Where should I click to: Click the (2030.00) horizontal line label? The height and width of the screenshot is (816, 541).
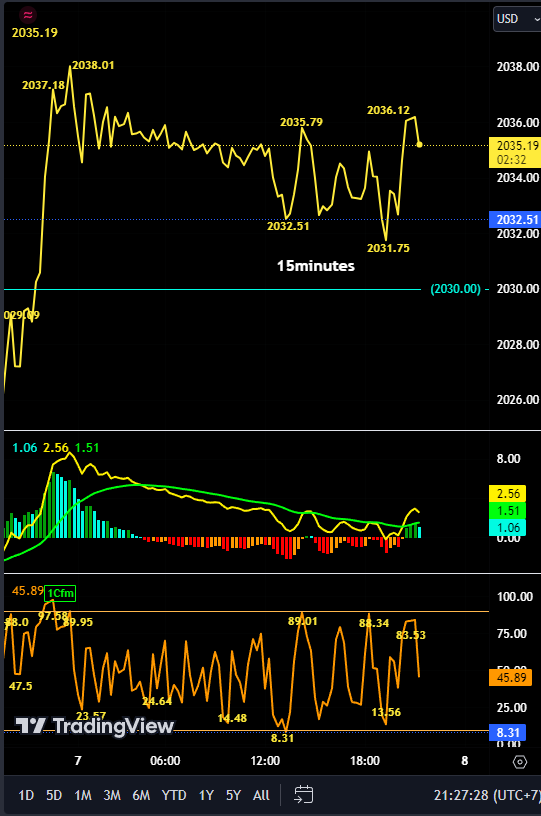click(456, 289)
